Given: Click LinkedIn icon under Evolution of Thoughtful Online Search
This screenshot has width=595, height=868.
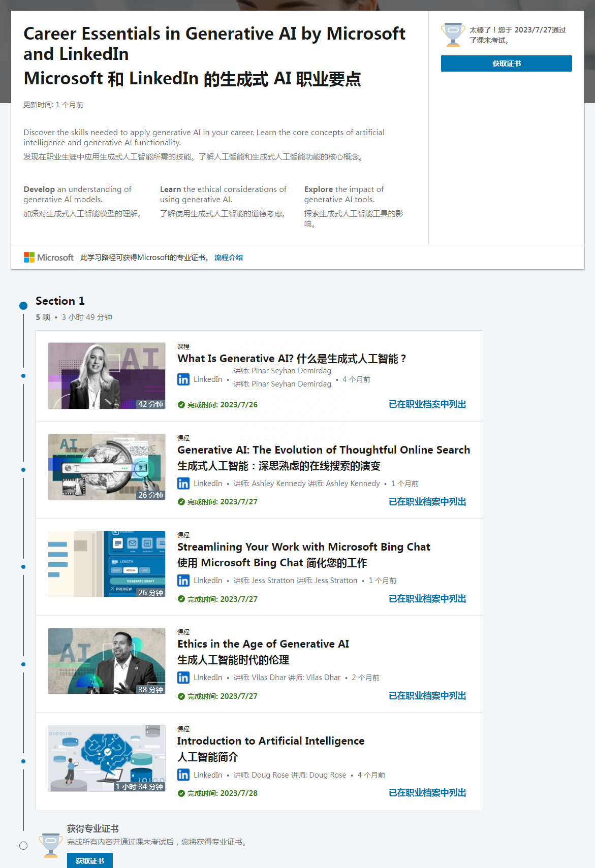Looking at the screenshot, I should coord(183,484).
